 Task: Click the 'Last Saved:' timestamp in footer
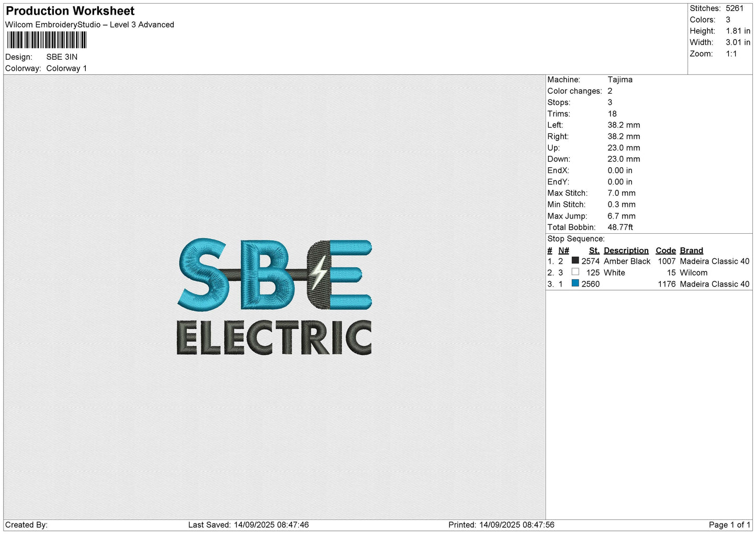[249, 525]
